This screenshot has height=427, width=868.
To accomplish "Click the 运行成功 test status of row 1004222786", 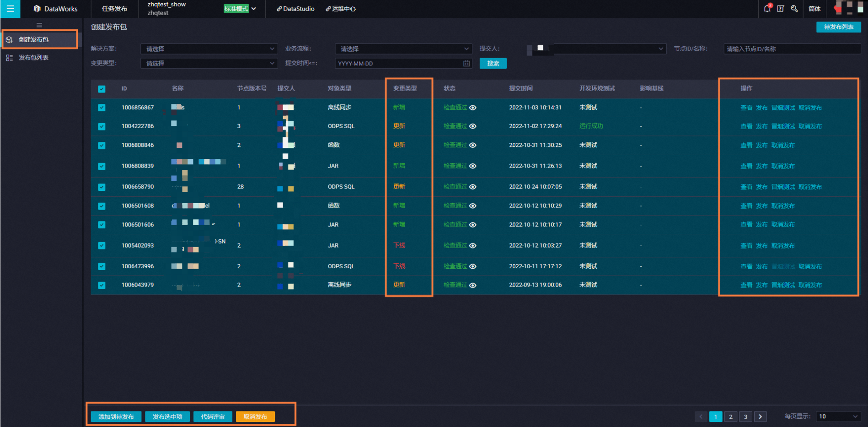I will 591,126.
